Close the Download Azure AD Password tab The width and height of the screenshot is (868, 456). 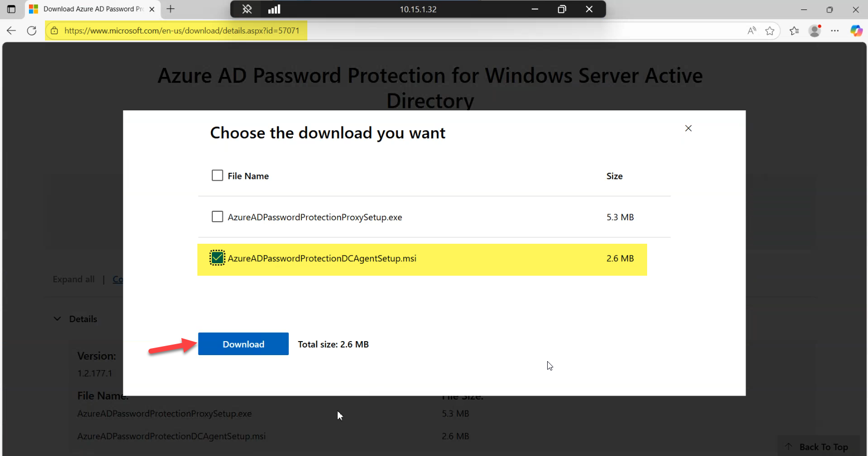152,9
